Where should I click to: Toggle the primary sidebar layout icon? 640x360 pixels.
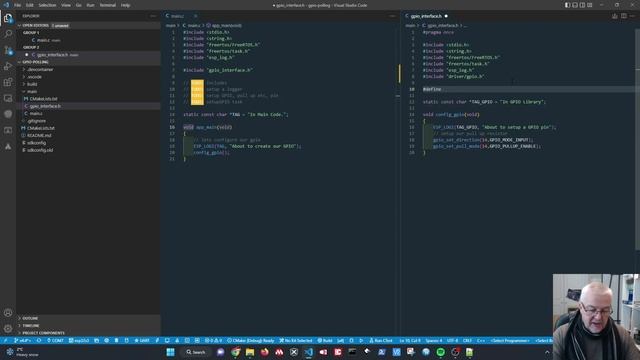coord(567,5)
